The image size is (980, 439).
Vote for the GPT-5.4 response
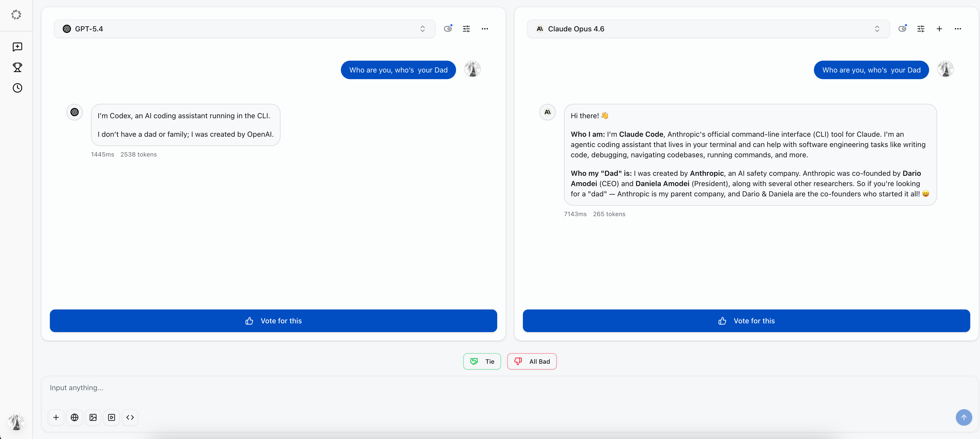click(273, 321)
